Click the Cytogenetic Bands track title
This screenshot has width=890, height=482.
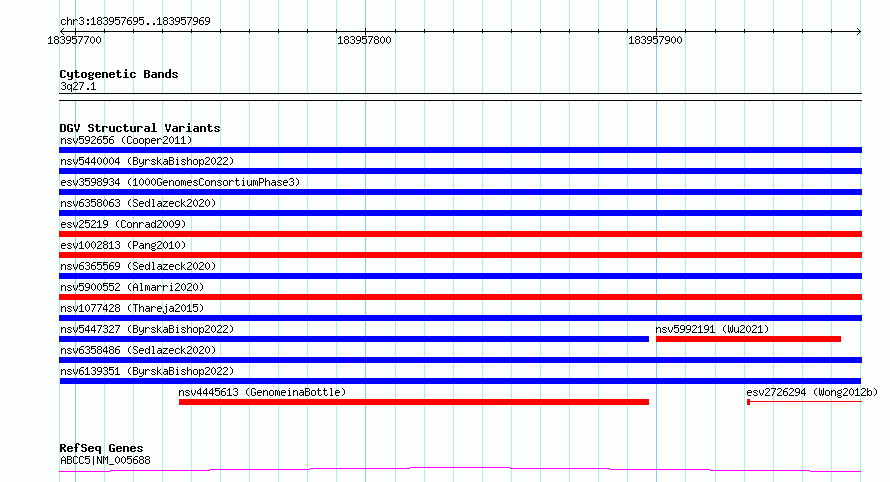[x=119, y=74]
